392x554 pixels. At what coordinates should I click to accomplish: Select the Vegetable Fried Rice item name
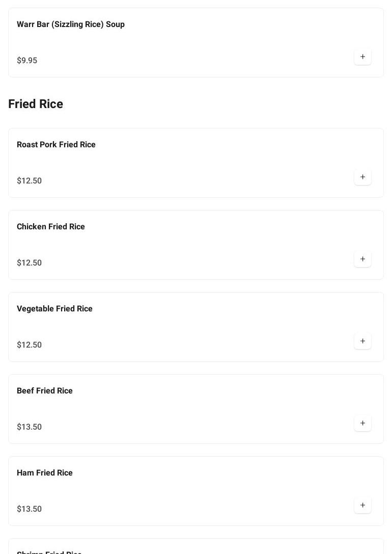click(x=54, y=308)
